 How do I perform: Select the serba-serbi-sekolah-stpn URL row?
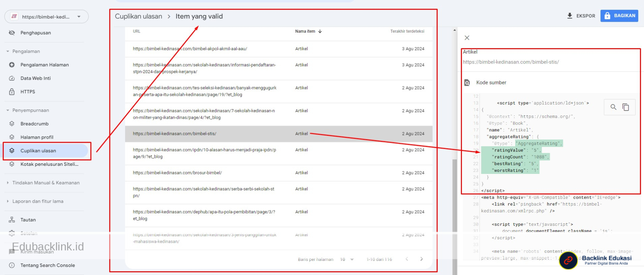click(279, 192)
